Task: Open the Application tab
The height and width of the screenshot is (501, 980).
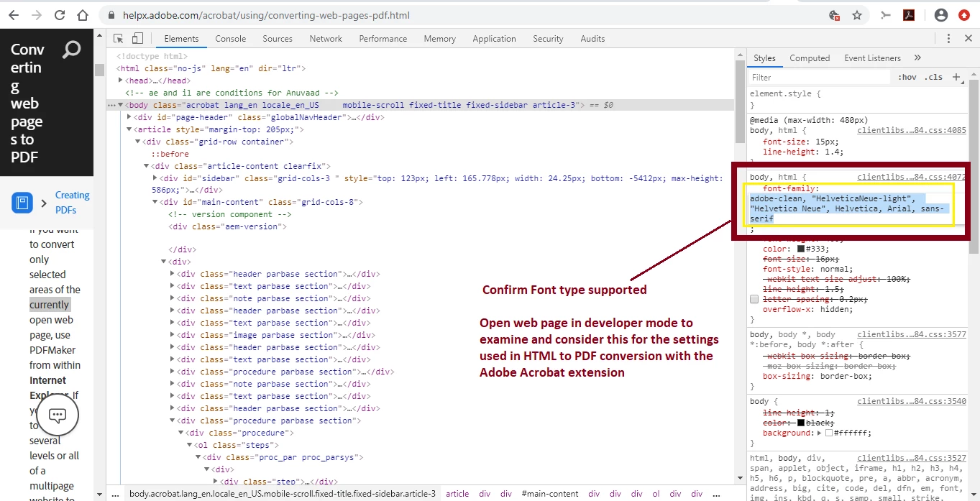Action: coord(495,39)
